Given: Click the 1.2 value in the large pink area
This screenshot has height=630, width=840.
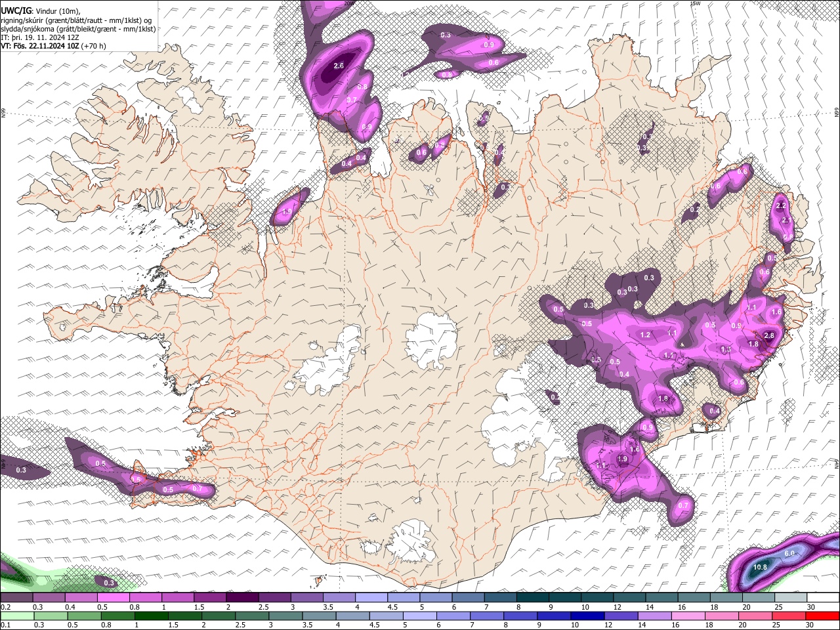Looking at the screenshot, I should point(645,335).
